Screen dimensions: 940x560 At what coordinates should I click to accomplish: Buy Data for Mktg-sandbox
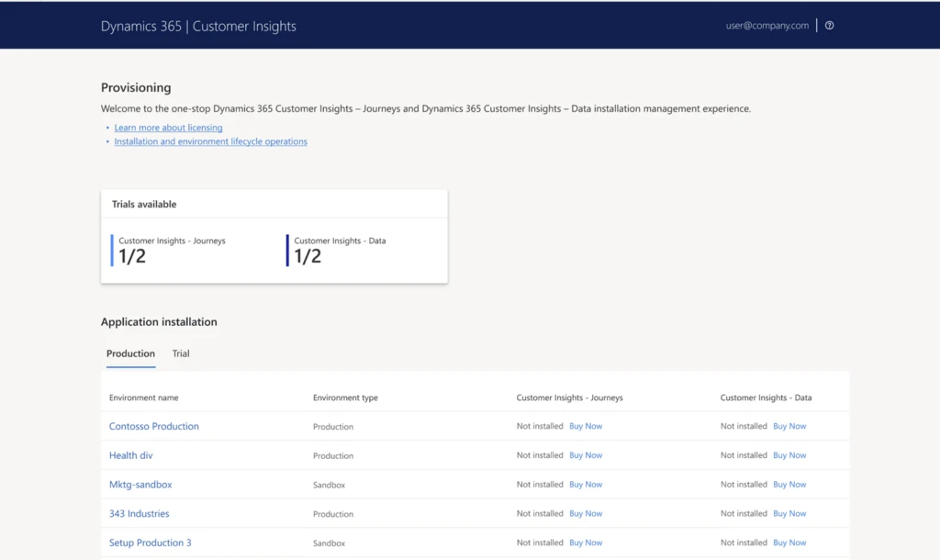(789, 485)
